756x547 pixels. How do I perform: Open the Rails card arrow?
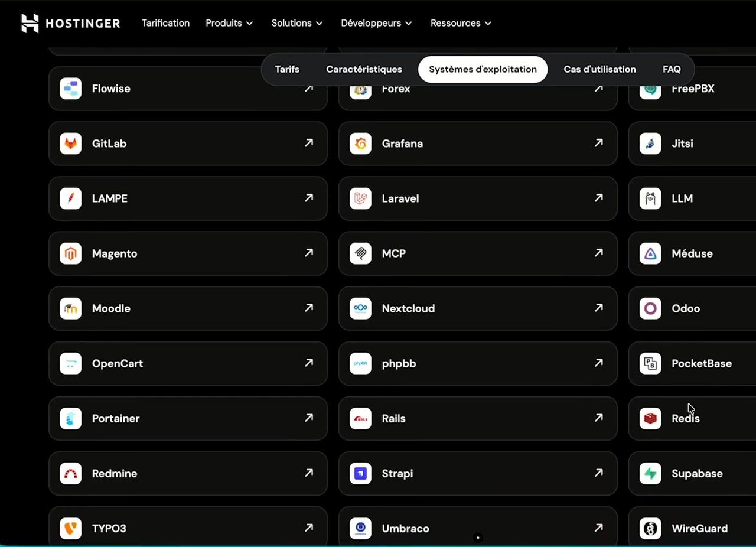pyautogui.click(x=599, y=418)
